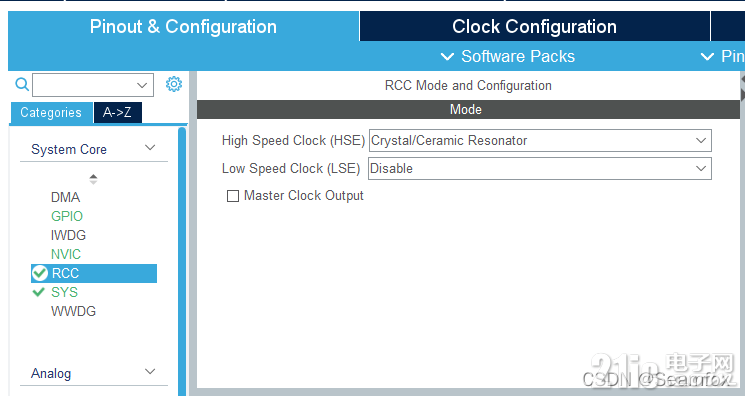The height and width of the screenshot is (396, 745).
Task: Click the green checkmark beside RCC
Action: click(x=40, y=273)
